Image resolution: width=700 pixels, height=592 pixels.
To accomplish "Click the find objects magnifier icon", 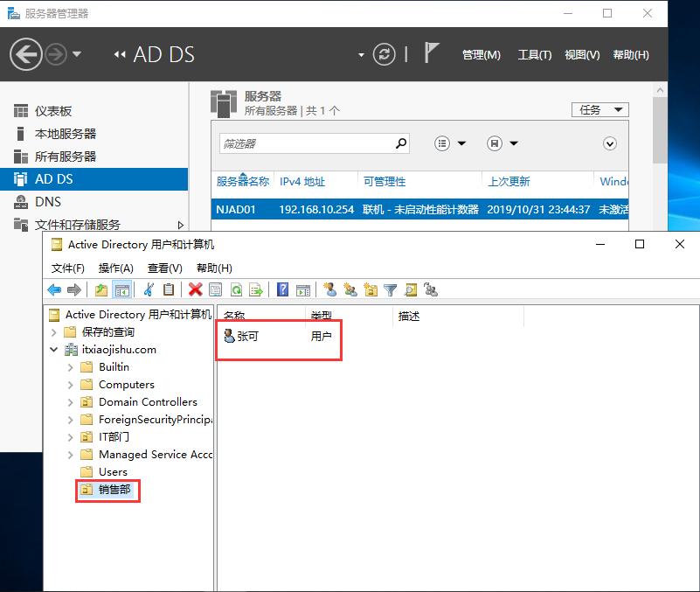I will pyautogui.click(x=409, y=289).
